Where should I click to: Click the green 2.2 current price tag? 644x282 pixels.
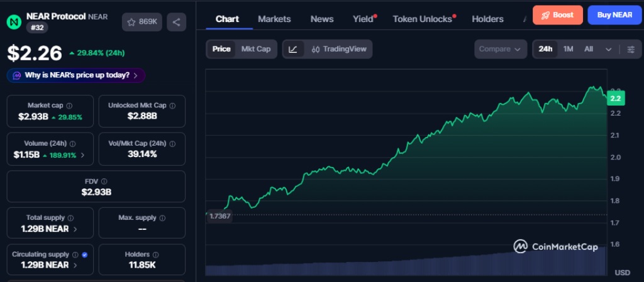click(615, 99)
